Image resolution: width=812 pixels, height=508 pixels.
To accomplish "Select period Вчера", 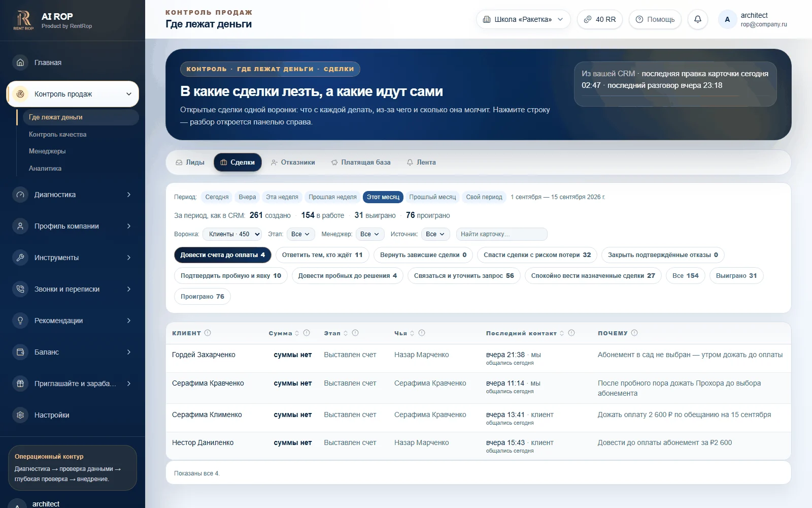I will tap(247, 197).
